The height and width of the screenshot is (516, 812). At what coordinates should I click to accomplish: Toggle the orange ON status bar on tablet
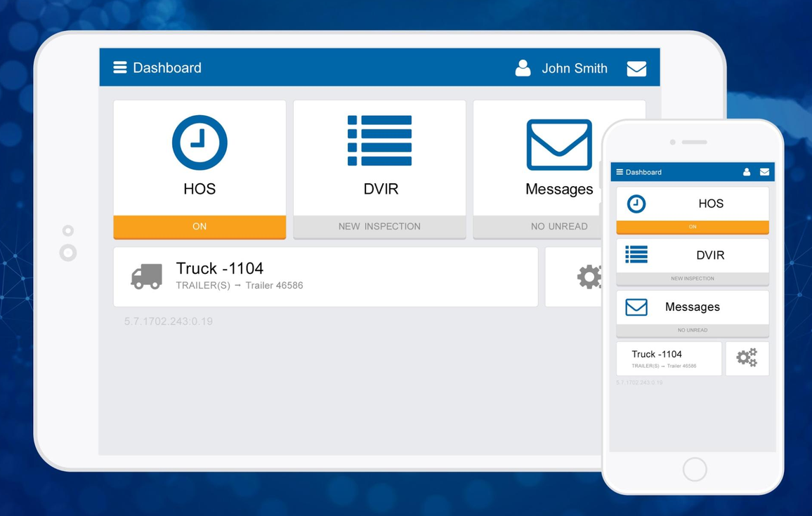point(199,227)
